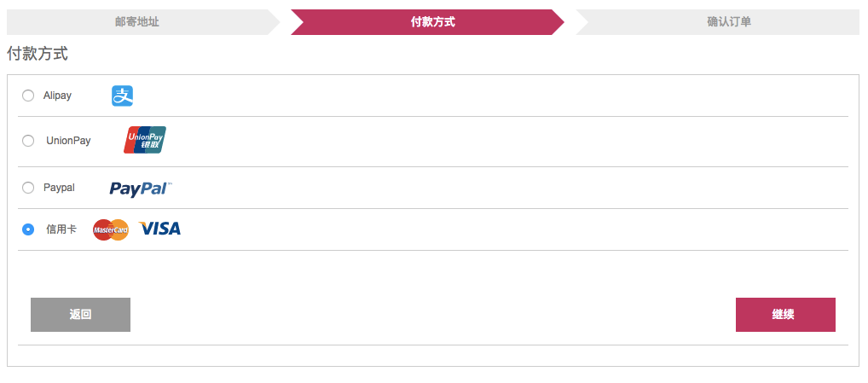868x383 pixels.
Task: Click the grey 返回 button
Action: pos(80,315)
